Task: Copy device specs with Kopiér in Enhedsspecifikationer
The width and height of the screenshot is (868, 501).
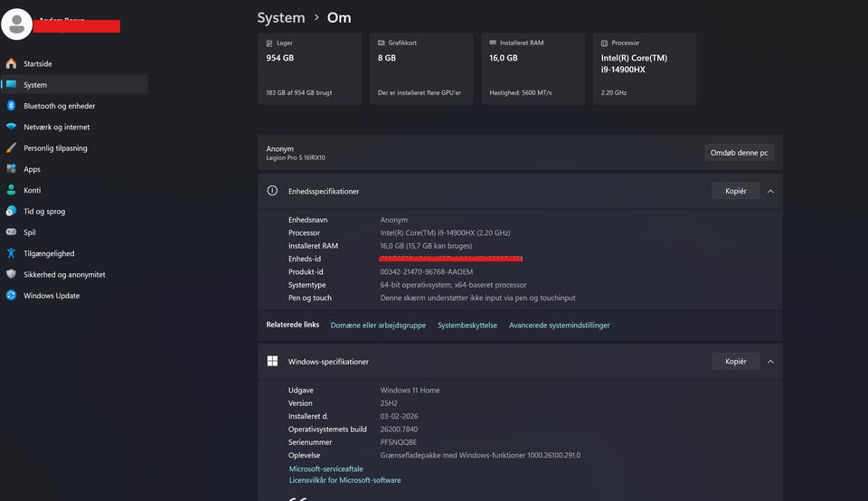Action: click(x=736, y=191)
